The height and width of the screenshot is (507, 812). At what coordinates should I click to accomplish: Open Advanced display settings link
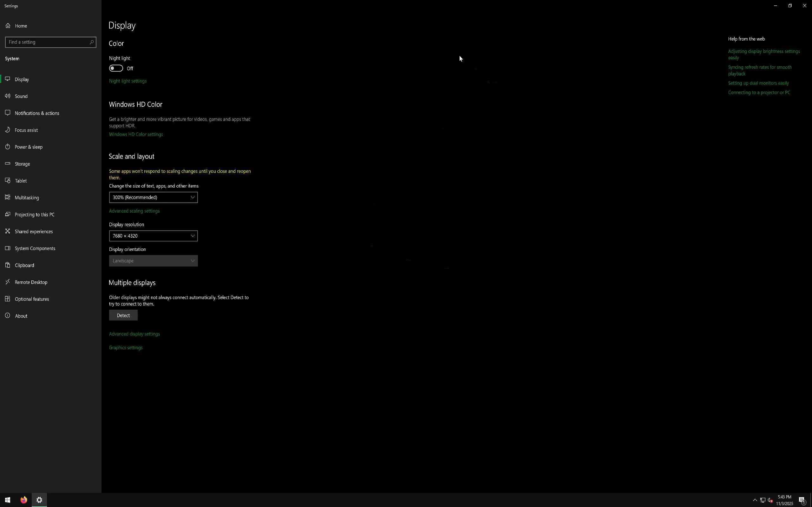pyautogui.click(x=134, y=334)
